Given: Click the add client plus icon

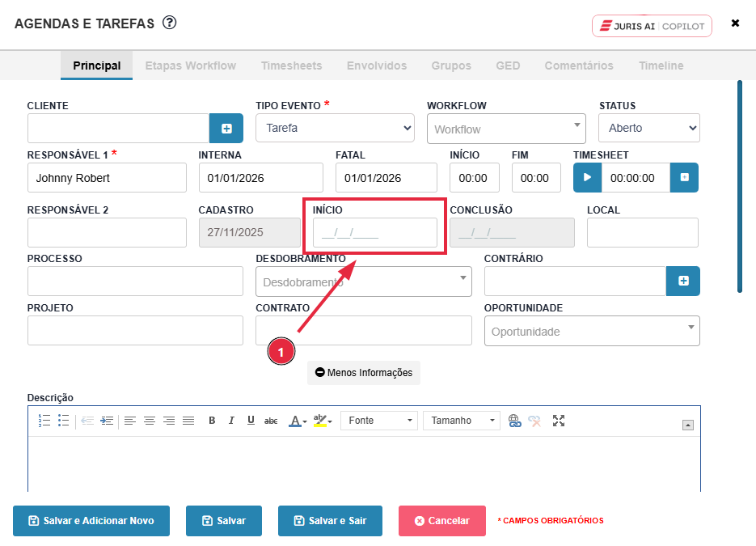Looking at the screenshot, I should pyautogui.click(x=226, y=129).
